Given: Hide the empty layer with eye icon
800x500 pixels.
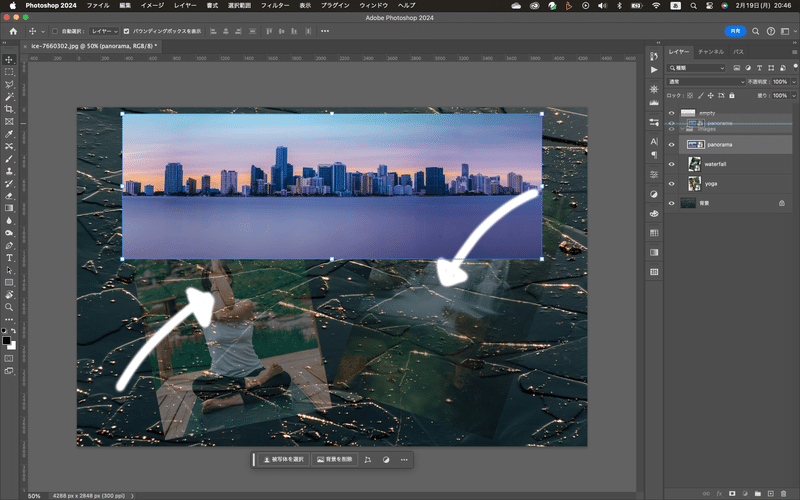Looking at the screenshot, I should (671, 113).
